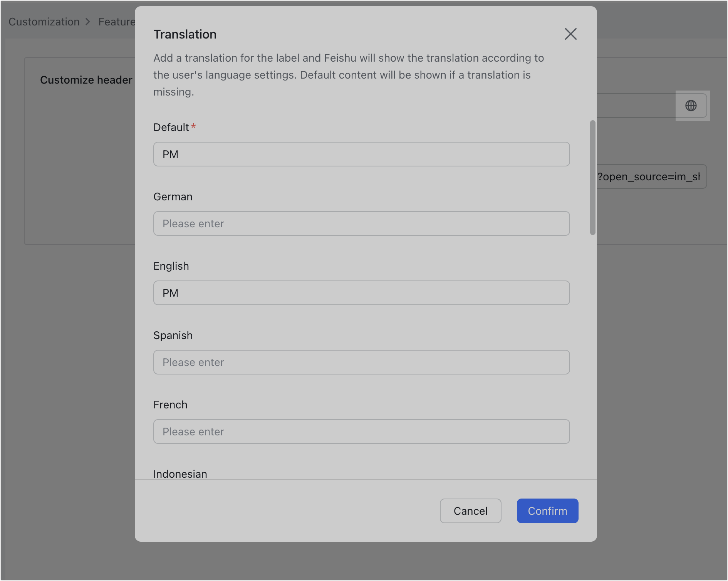Viewport: 728px width, 581px height.
Task: Click the Spanish translation field
Action: [361, 362]
